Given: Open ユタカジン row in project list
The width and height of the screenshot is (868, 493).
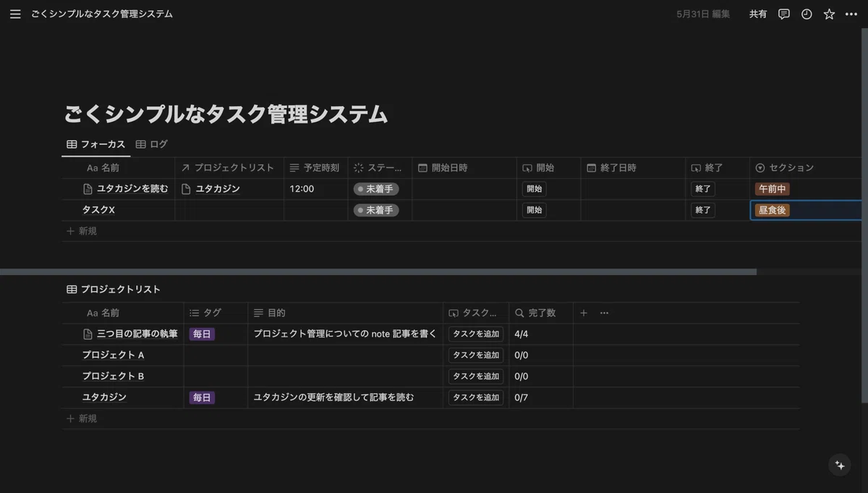Looking at the screenshot, I should [104, 397].
